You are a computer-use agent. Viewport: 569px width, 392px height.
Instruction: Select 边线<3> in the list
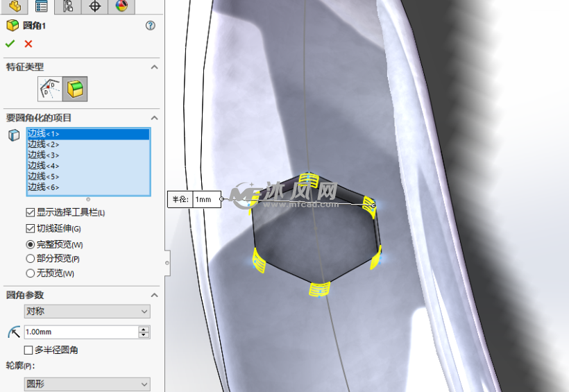pyautogui.click(x=88, y=155)
